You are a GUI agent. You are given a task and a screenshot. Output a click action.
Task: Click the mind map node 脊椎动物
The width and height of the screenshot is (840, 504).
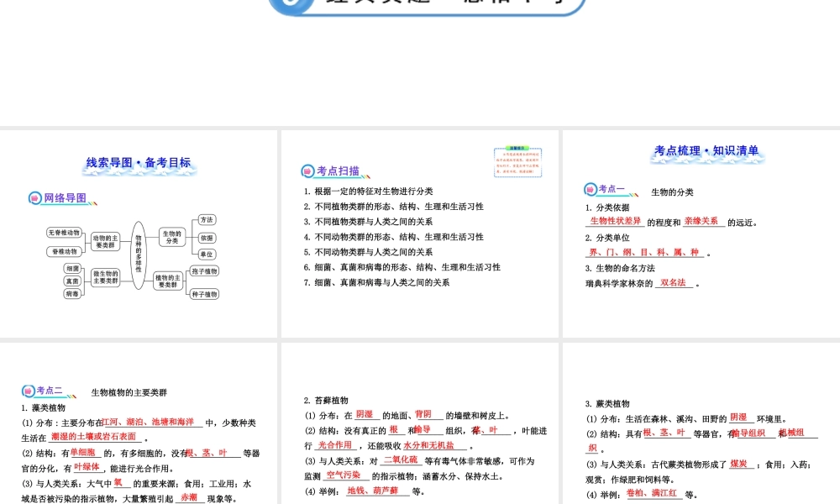65,251
